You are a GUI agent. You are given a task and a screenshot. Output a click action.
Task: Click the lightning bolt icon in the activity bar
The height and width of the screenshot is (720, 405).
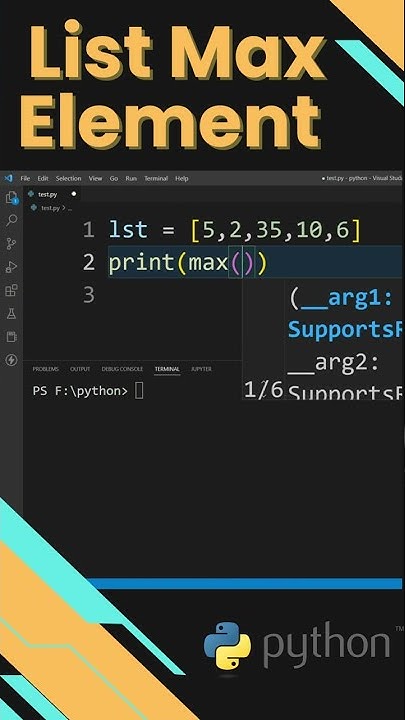point(11,360)
